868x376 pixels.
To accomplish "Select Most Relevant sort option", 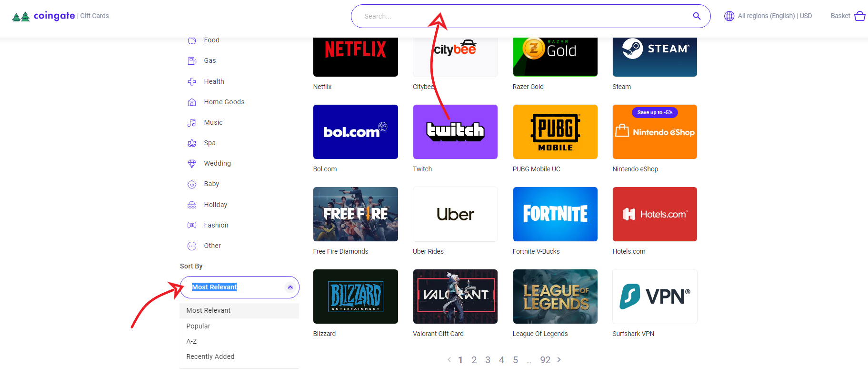I will 239,310.
